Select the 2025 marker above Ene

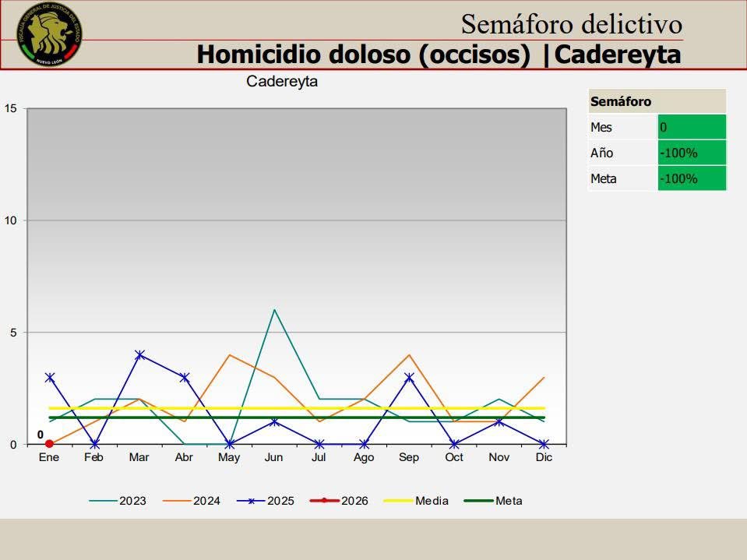click(49, 377)
